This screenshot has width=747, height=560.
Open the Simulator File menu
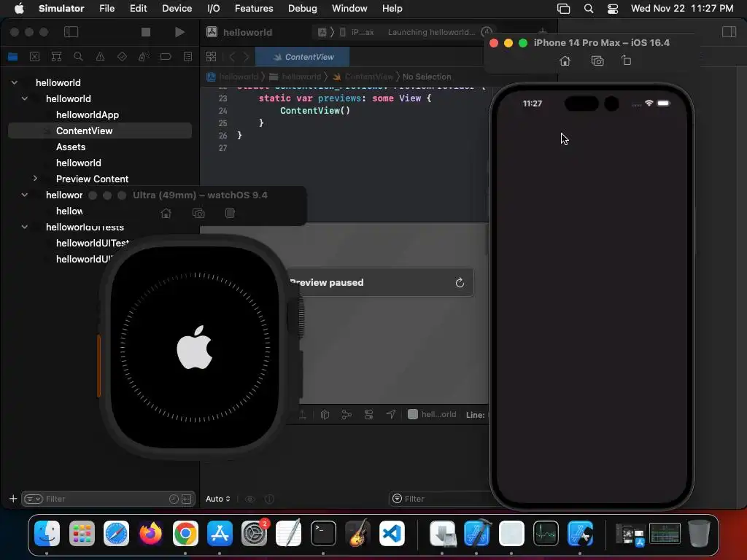click(107, 8)
